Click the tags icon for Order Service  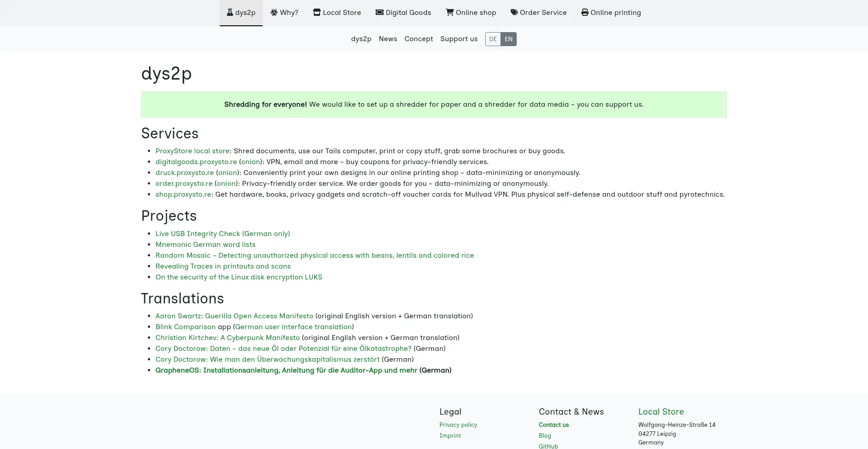514,12
